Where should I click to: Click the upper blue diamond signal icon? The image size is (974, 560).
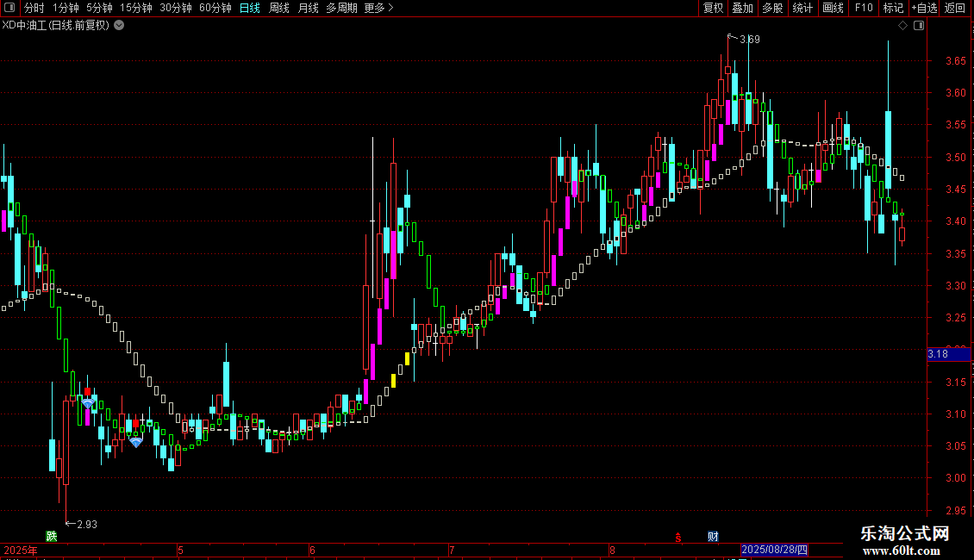pyautogui.click(x=88, y=403)
